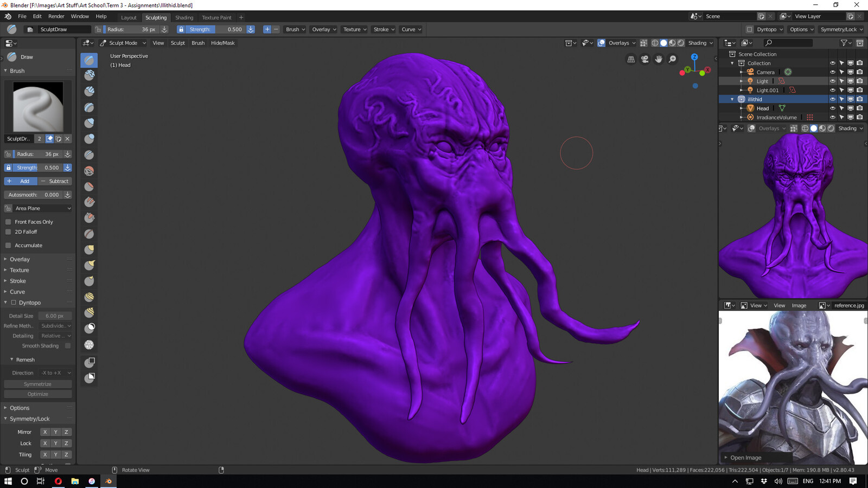Click the zoom view magnifier gizmo

click(673, 59)
